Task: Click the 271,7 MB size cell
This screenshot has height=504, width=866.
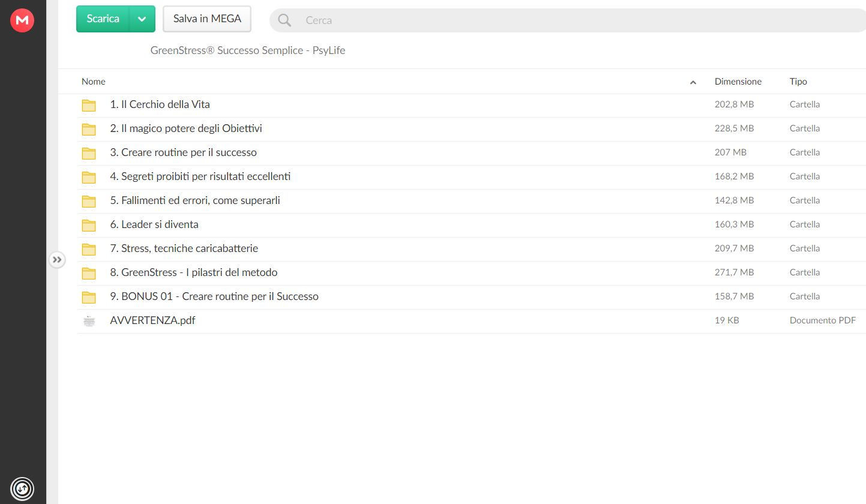Action: pos(734,272)
